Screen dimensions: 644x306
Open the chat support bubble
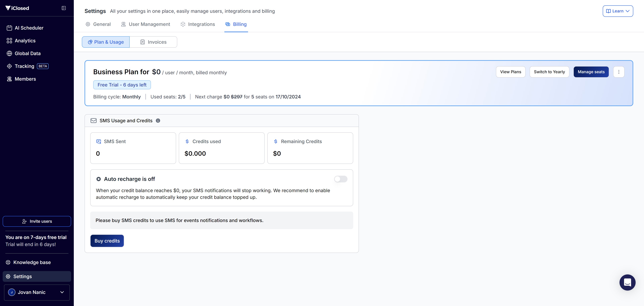(x=627, y=282)
